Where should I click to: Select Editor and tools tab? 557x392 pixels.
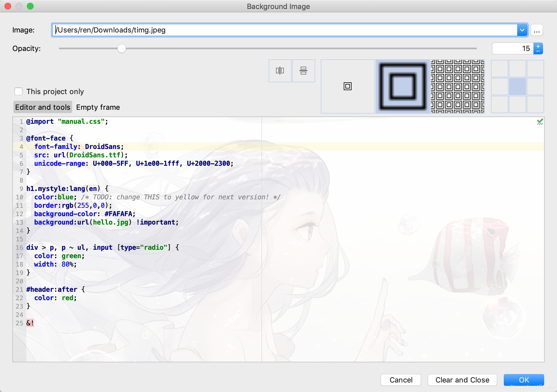(43, 107)
